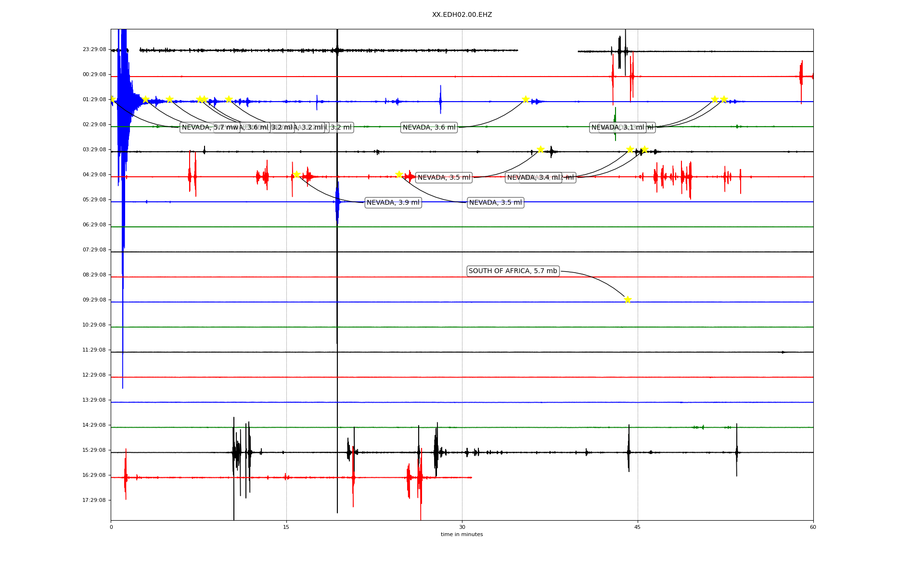Image resolution: width=924 pixels, height=578 pixels.
Task: Click the 45 tick label on the x-axis
Action: click(x=638, y=527)
